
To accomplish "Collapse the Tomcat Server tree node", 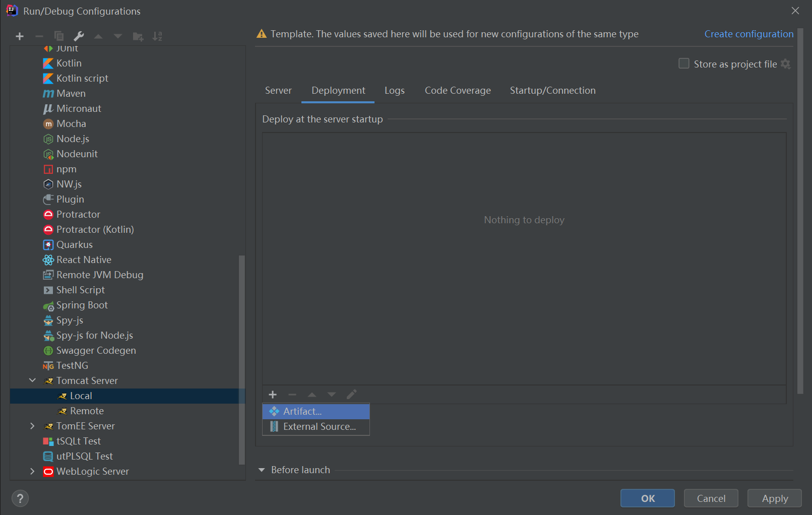I will click(x=32, y=380).
